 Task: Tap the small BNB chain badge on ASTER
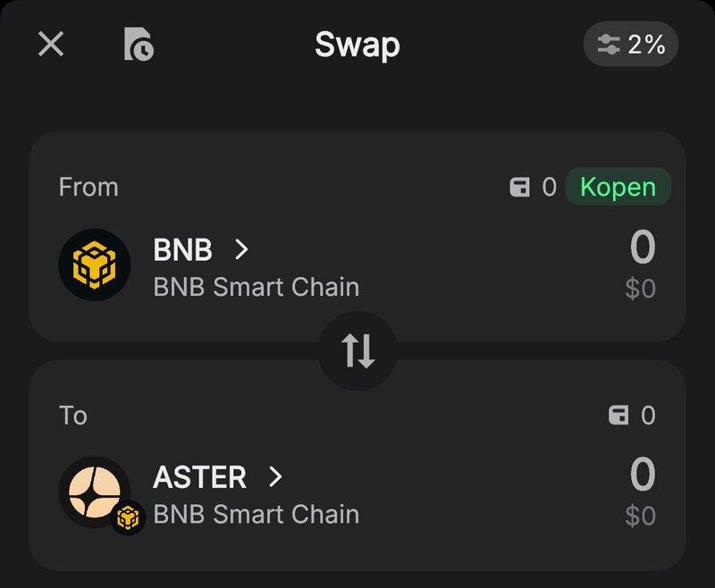129,517
